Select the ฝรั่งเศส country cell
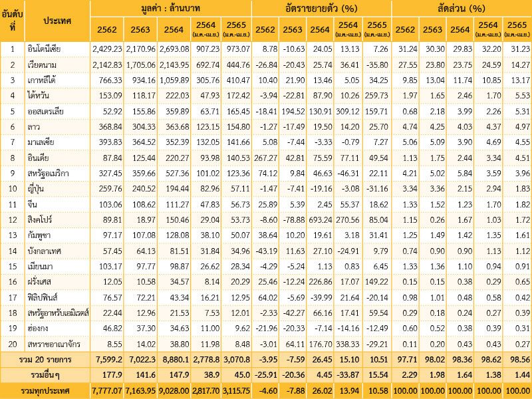 click(x=39, y=281)
